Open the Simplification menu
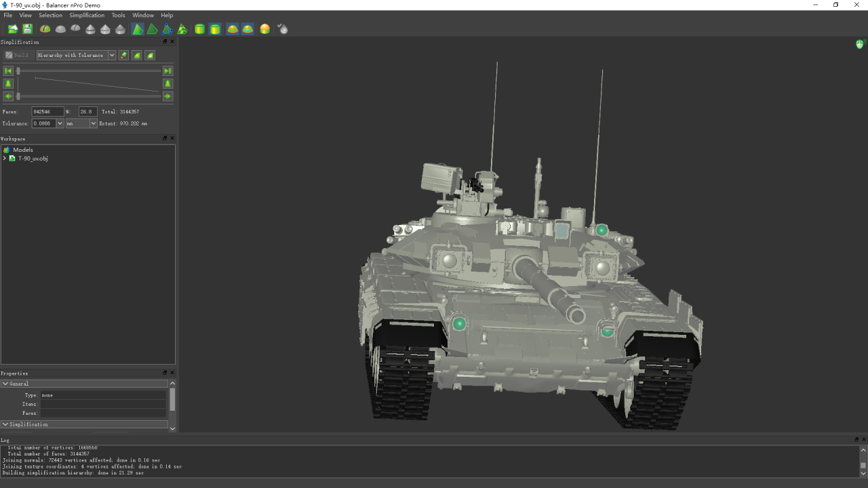 coord(87,15)
